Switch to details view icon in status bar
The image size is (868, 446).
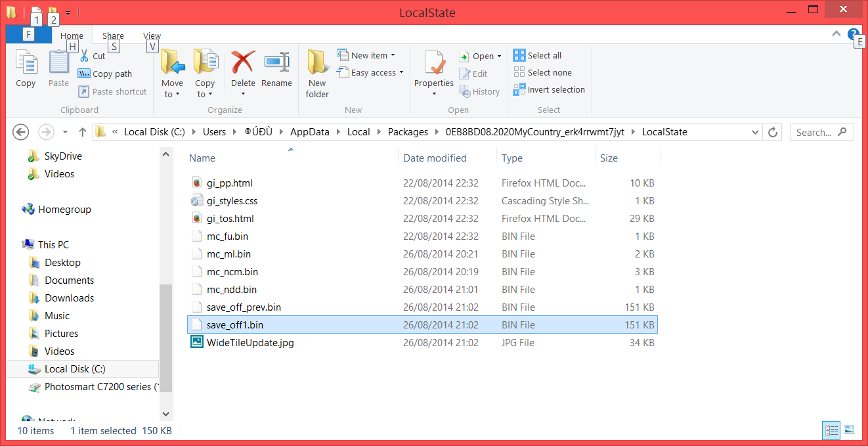[831, 430]
